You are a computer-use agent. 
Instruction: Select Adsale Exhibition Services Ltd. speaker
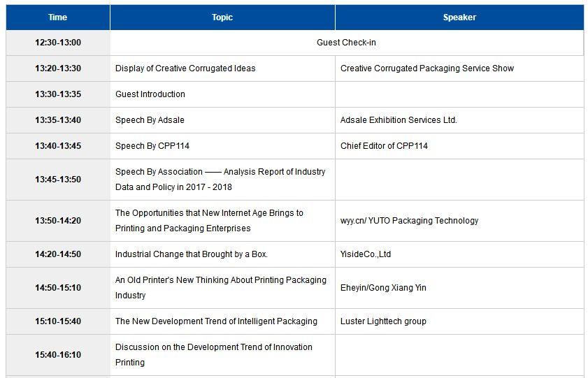click(399, 120)
